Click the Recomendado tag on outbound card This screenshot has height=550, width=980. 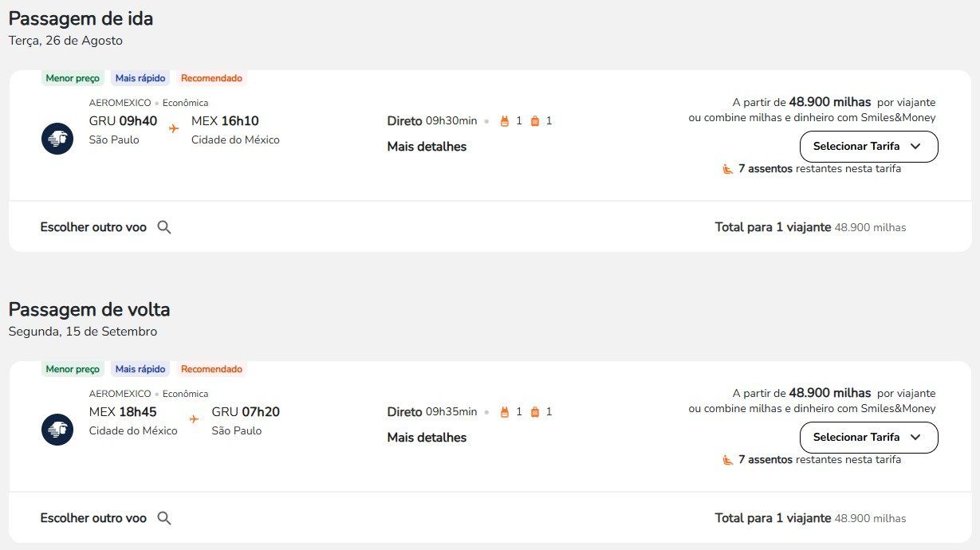point(211,78)
